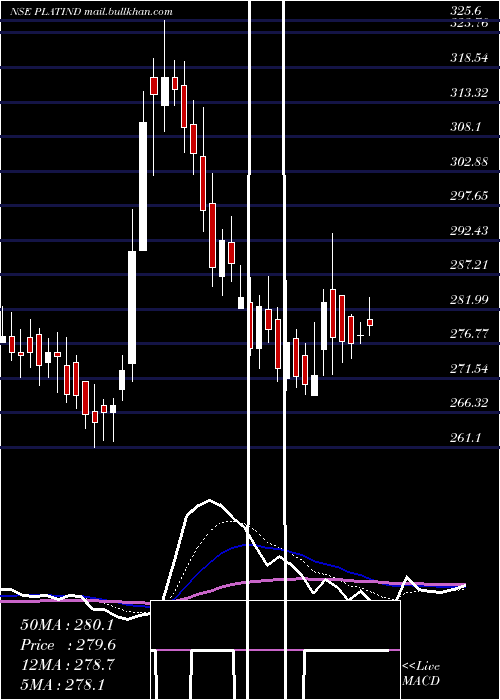Select the 287.21 price axis label
500x700 pixels.
coord(469,265)
